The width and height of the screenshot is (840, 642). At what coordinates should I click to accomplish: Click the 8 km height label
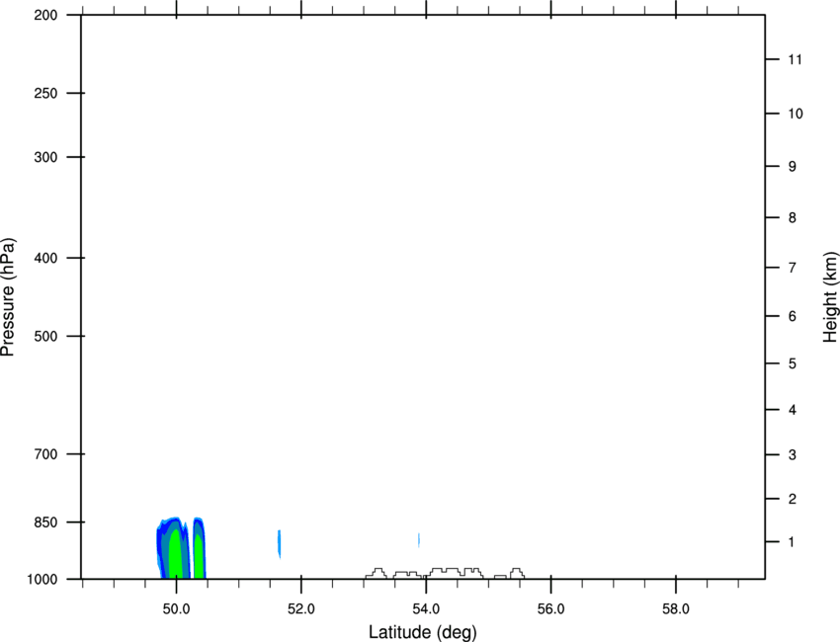click(x=793, y=217)
